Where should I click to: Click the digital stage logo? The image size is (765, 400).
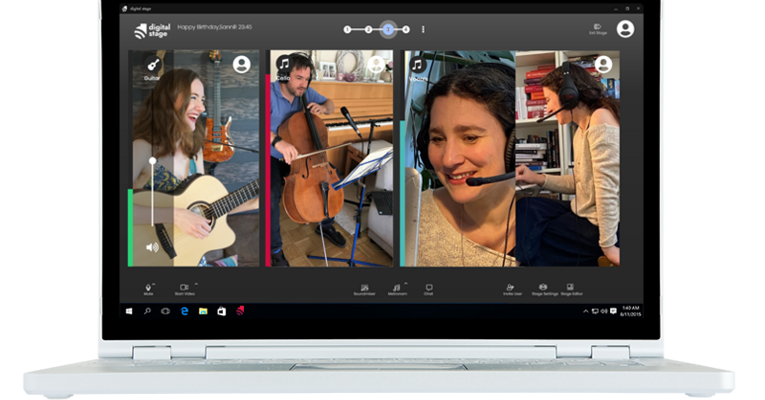coord(152,30)
